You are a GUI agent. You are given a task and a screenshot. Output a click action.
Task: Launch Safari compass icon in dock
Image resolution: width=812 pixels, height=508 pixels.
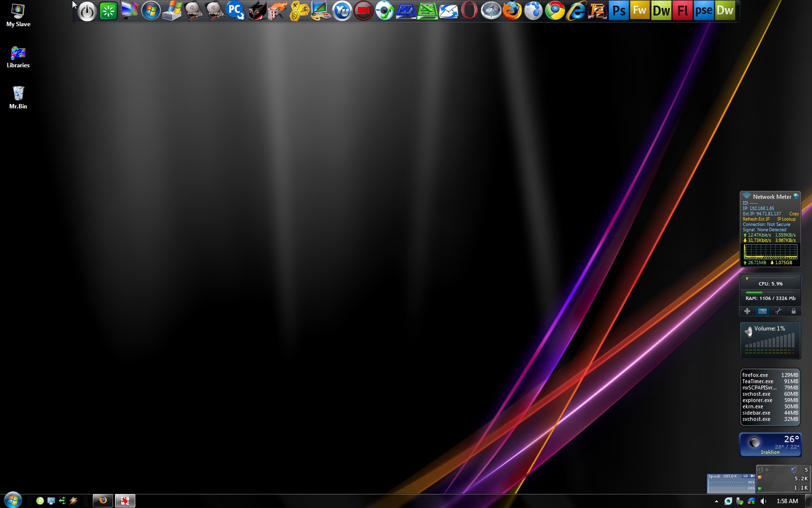pyautogui.click(x=491, y=11)
